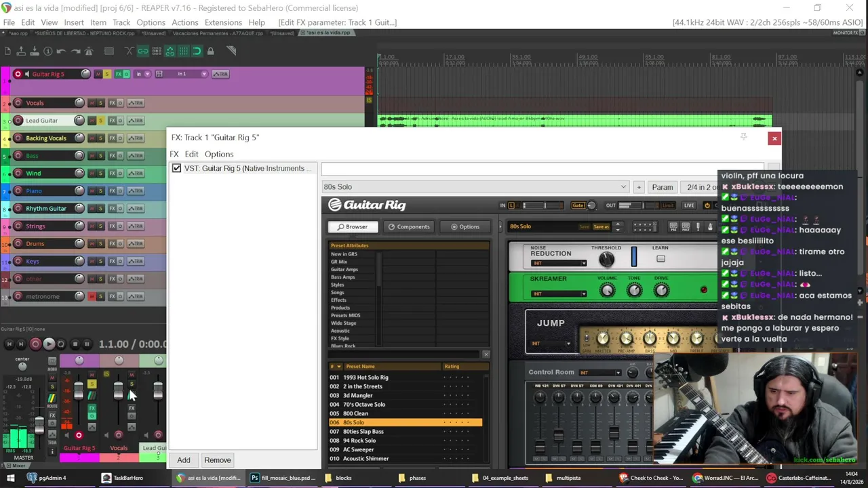
Task: Click the Skreamer DRIVE knob
Action: pos(661,291)
